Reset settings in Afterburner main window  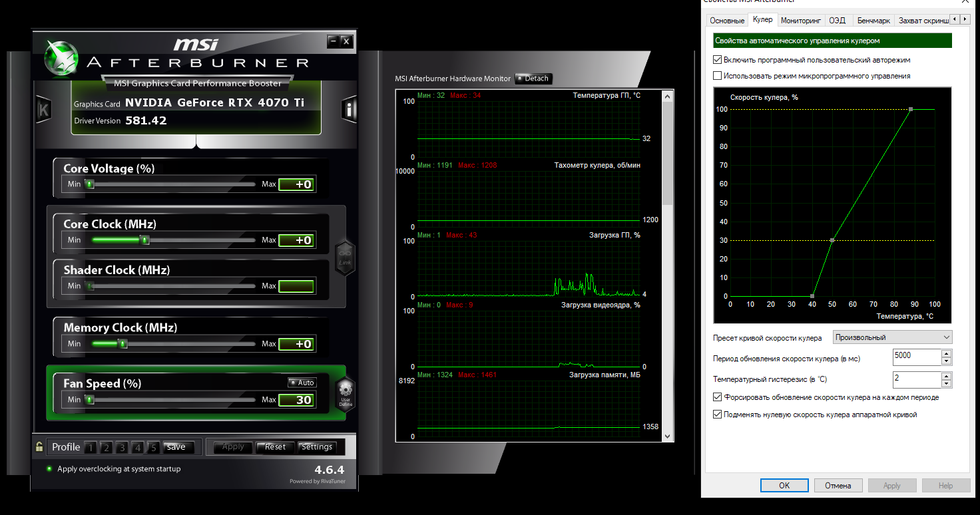275,447
